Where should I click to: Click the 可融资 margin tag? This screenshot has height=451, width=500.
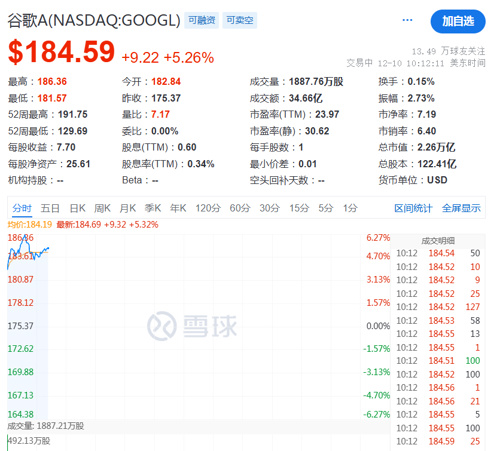pos(202,20)
